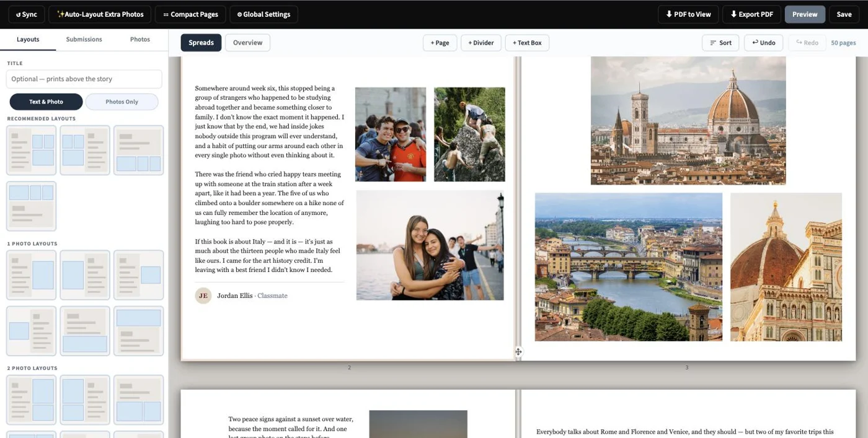This screenshot has height=438, width=868.
Task: Choose 1-photo layout: wide photo top, text below
Action: tap(139, 331)
